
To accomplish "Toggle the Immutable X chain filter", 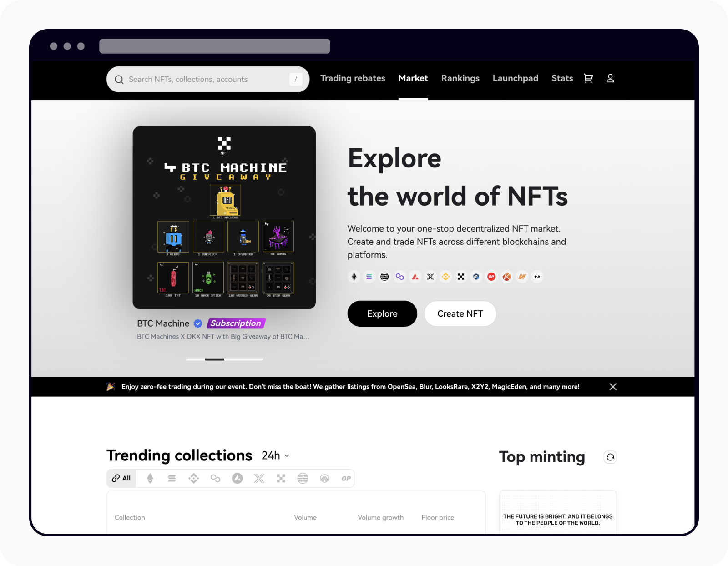I will tap(259, 478).
